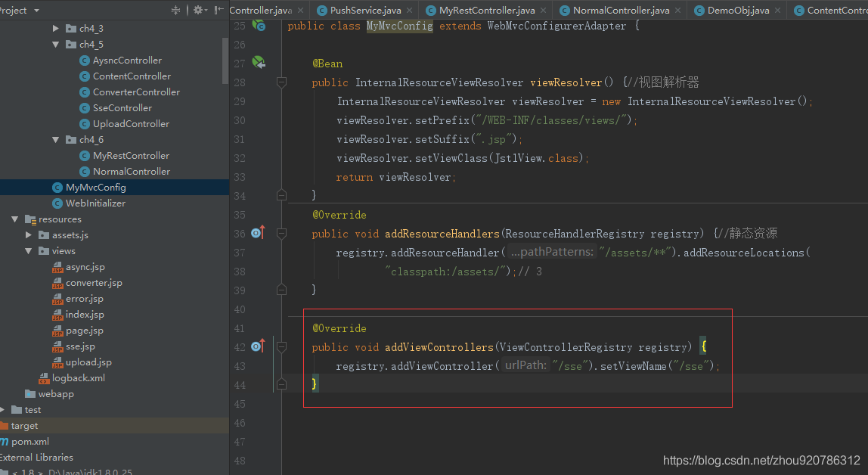The height and width of the screenshot is (475, 868).
Task: Click the class icon beside MyMvcConfig
Action: (57, 187)
